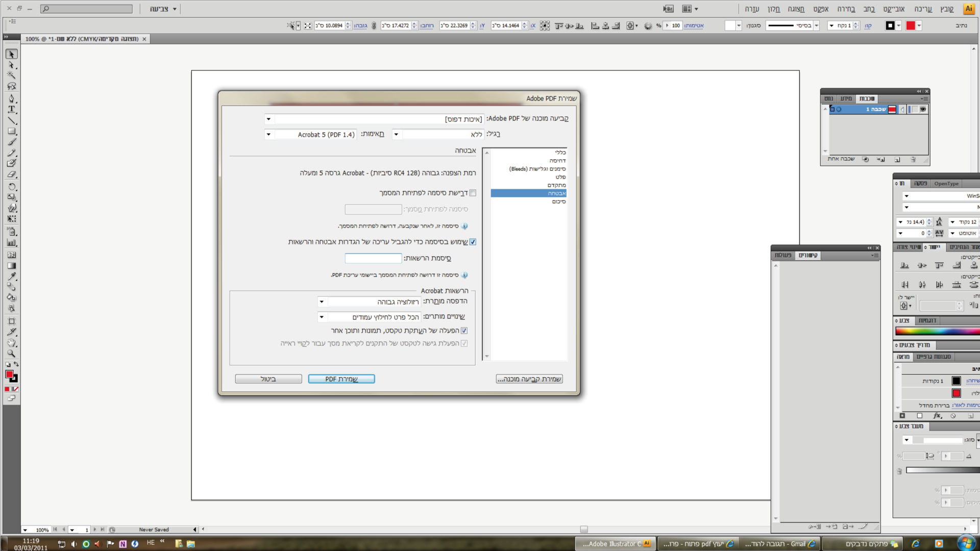Open the Adobe PDF preset dropdown
The height and width of the screenshot is (551, 980).
click(x=268, y=119)
